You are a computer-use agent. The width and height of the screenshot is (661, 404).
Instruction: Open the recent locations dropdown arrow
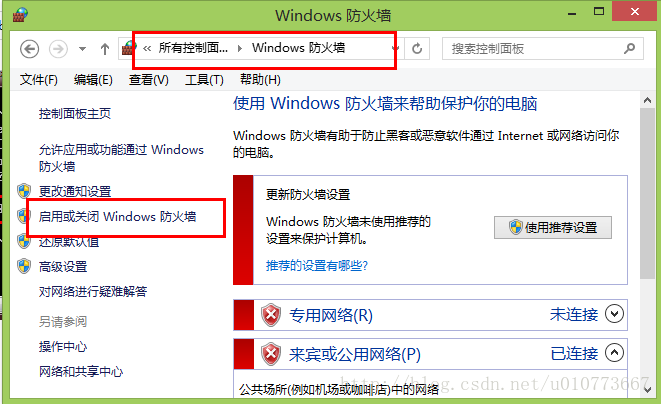83,49
